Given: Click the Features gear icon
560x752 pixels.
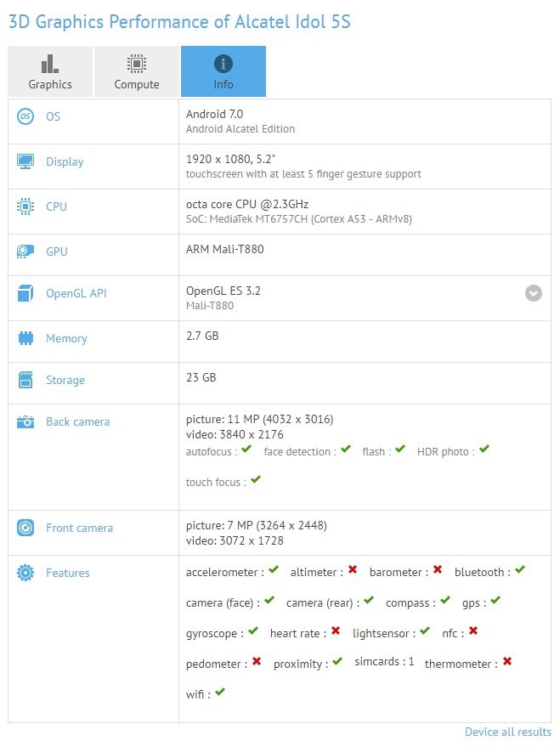Looking at the screenshot, I should 25,573.
